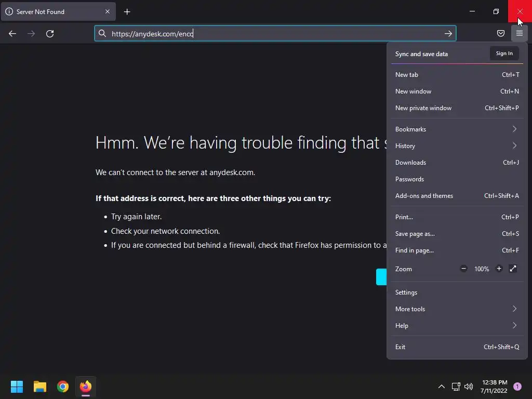The width and height of the screenshot is (532, 399).
Task: Click the page info icon on tab
Action: [x=9, y=11]
